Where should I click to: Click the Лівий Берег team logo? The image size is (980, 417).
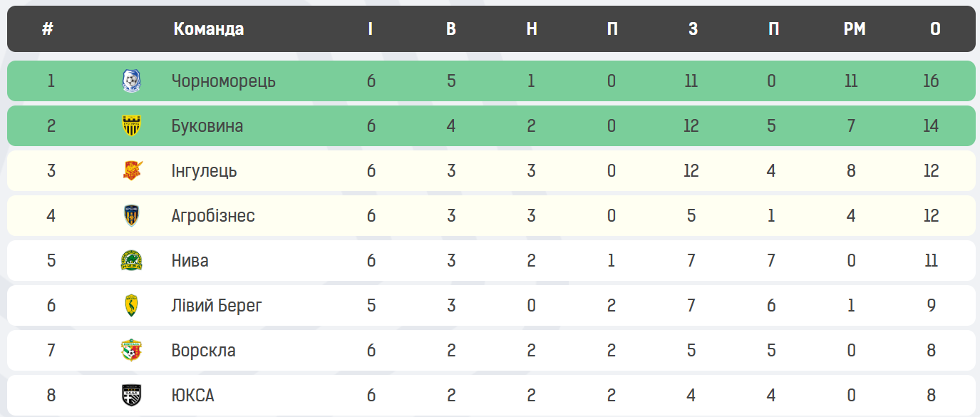[131, 305]
